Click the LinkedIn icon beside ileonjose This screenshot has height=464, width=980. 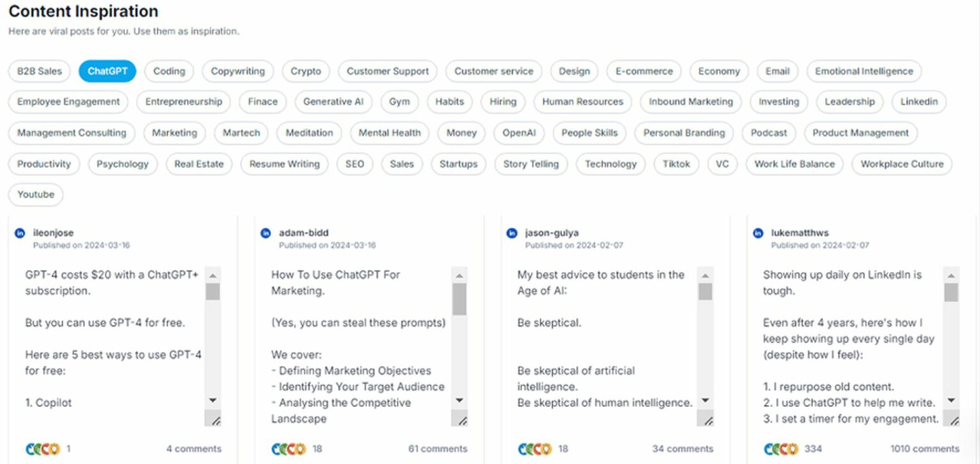click(20, 233)
